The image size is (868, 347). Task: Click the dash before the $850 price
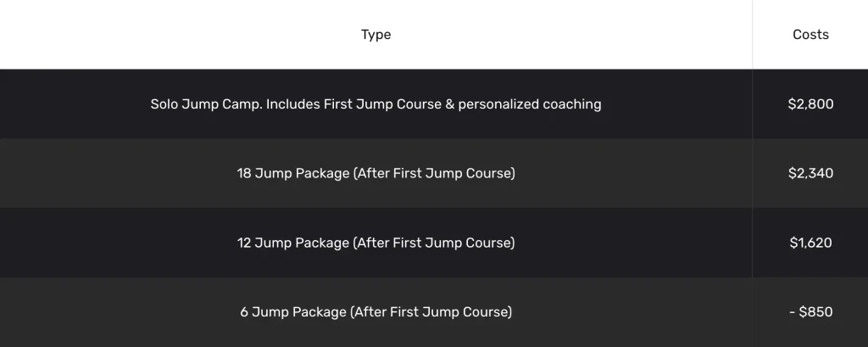[793, 312]
